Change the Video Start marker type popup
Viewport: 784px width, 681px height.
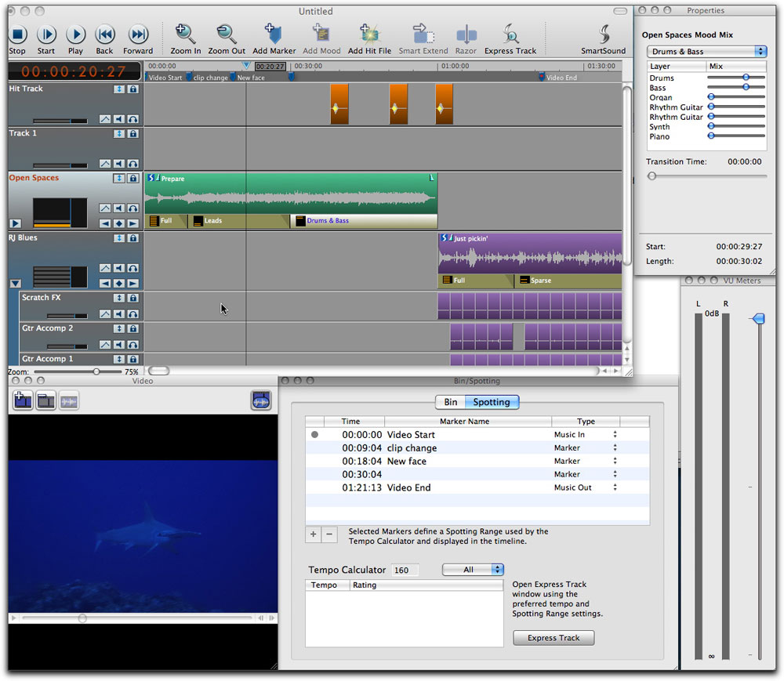tap(615, 435)
